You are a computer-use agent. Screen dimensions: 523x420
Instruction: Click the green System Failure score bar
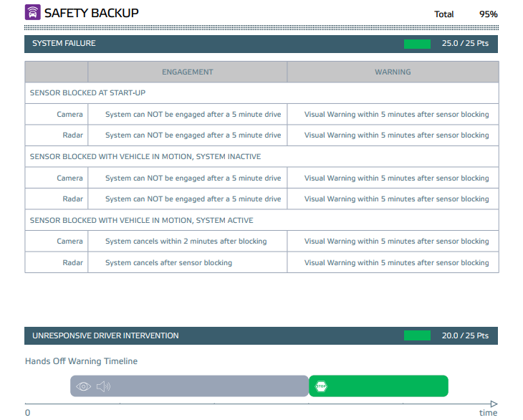[417, 44]
